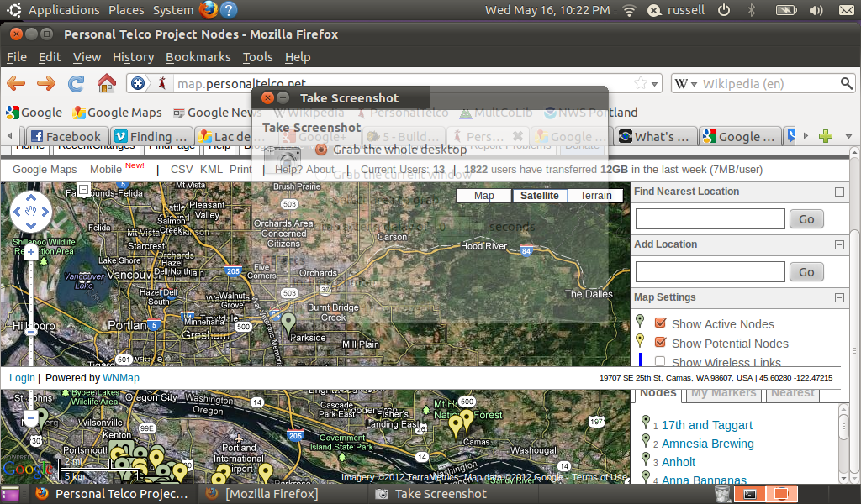Click the site identity icon beside the URL

coord(138,83)
